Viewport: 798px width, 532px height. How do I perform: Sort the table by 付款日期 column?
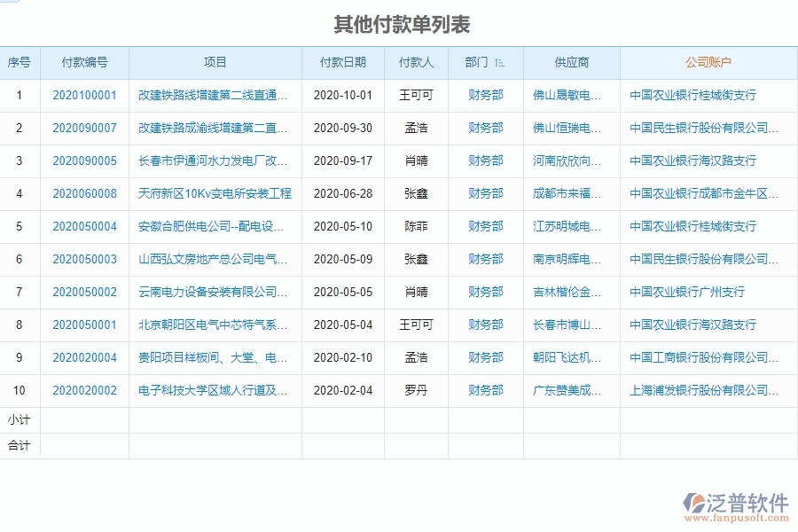342,62
